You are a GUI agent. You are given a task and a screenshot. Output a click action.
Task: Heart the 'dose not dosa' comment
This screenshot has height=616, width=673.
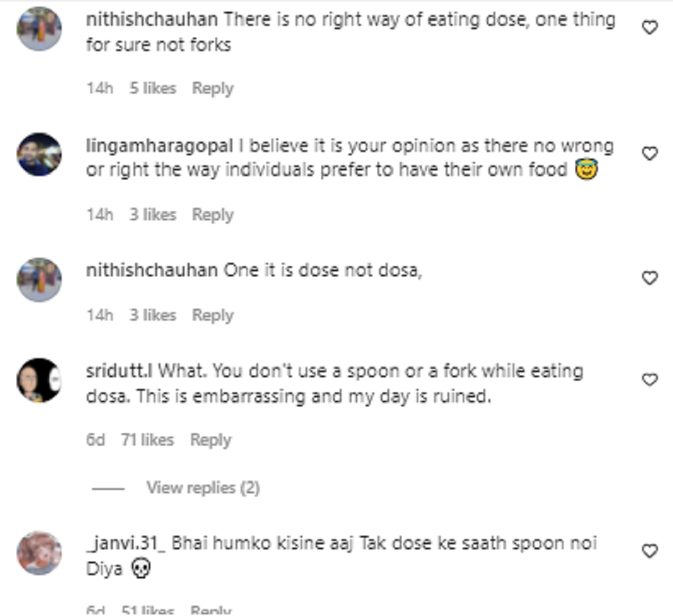point(649,277)
